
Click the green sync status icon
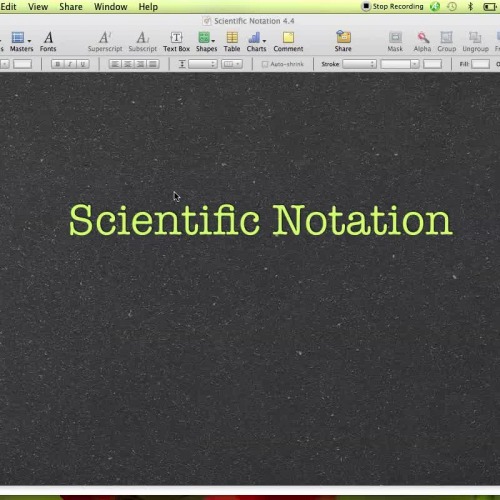tap(435, 6)
